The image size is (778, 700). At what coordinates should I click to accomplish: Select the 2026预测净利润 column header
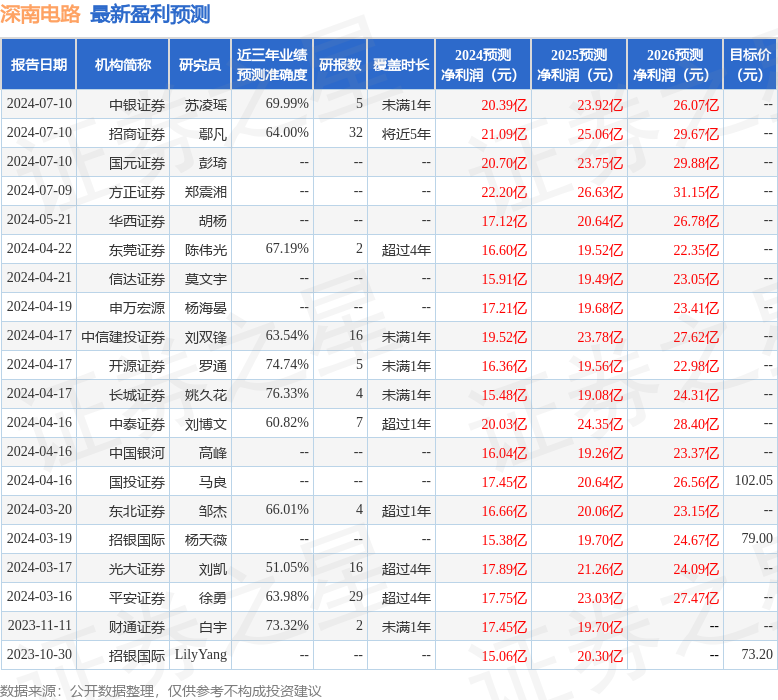[675, 65]
